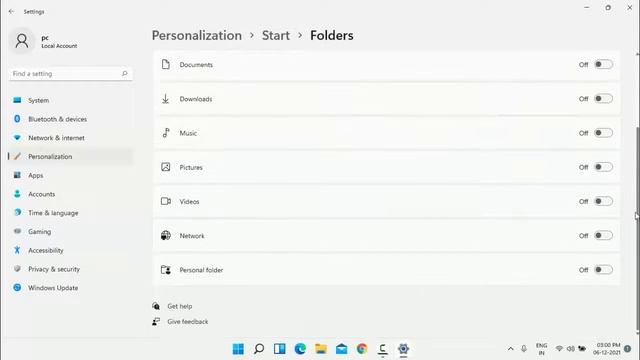Open taskbar Search magnifier
Image resolution: width=640 pixels, height=360 pixels.
coord(259,349)
